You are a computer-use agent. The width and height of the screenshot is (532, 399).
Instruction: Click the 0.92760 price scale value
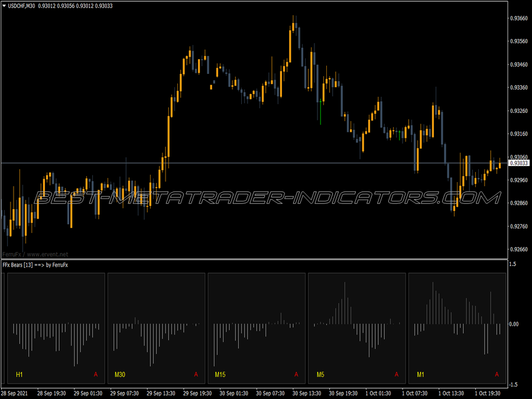point(519,226)
